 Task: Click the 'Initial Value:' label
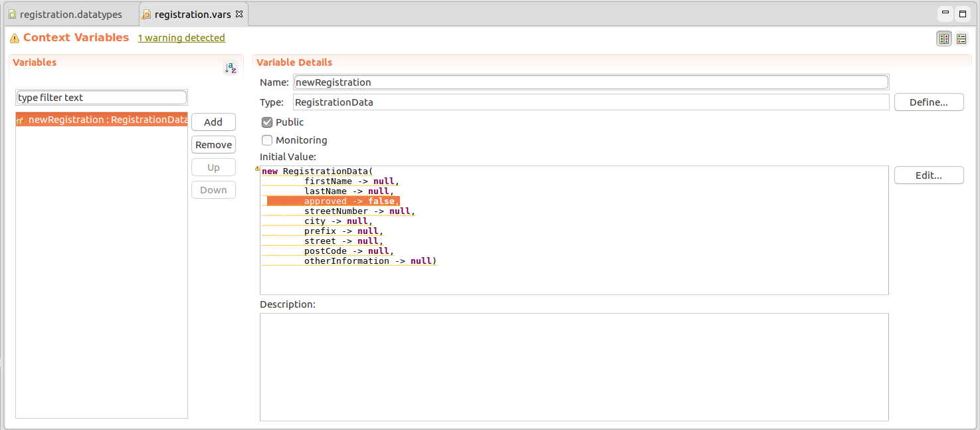click(x=288, y=157)
